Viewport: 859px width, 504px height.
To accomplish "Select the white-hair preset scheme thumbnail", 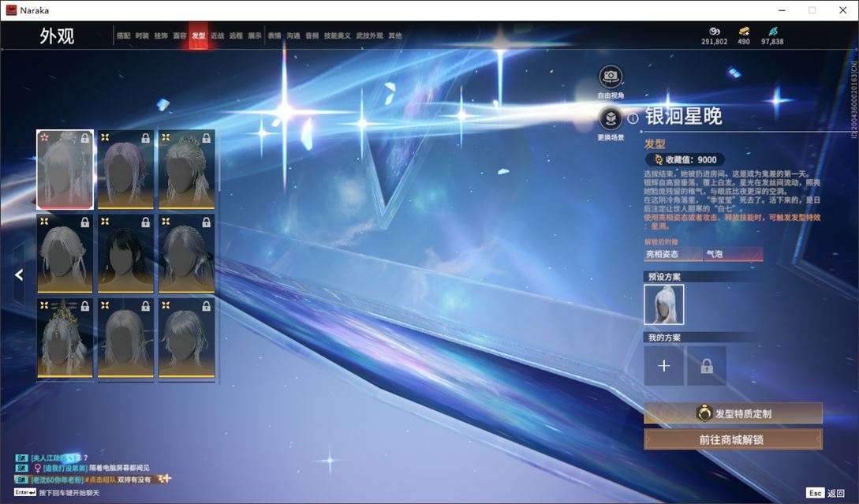I will point(664,304).
